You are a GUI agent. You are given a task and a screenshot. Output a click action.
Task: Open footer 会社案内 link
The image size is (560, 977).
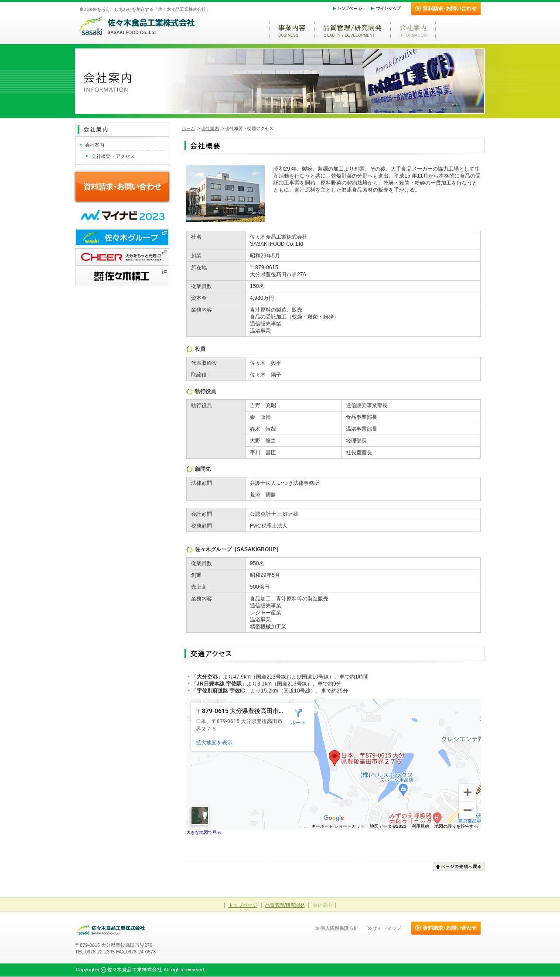point(322,905)
